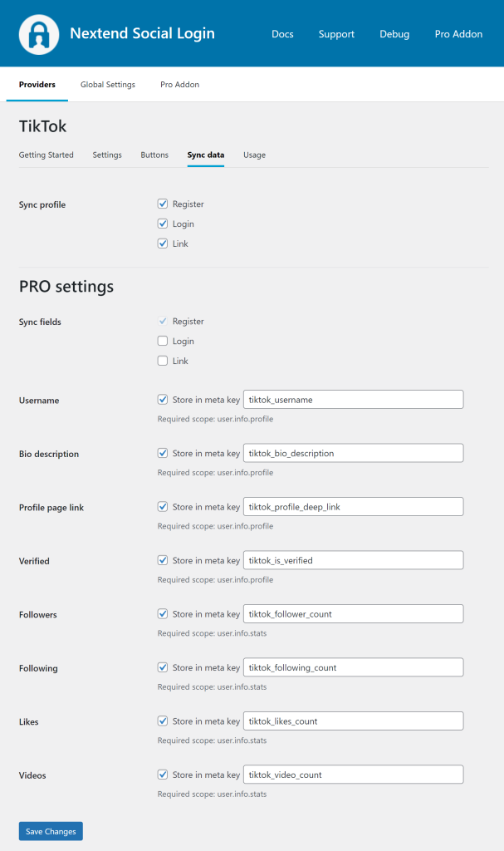
Task: Open the Global Settings tab
Action: tap(108, 85)
